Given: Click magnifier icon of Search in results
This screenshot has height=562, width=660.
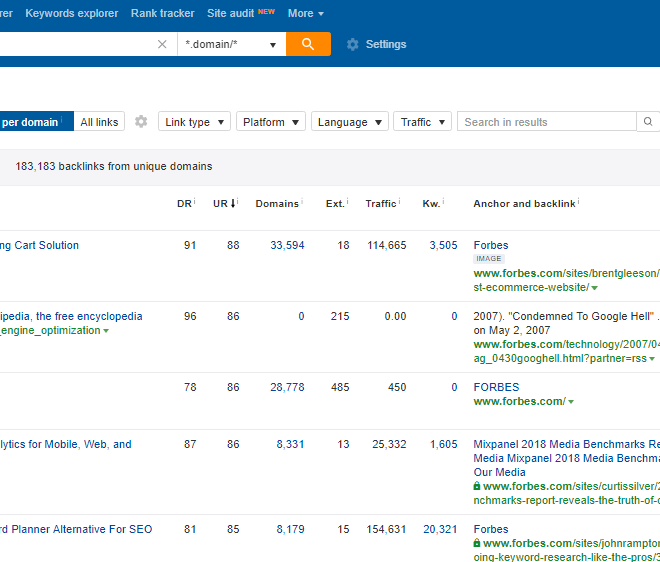Looking at the screenshot, I should (648, 122).
